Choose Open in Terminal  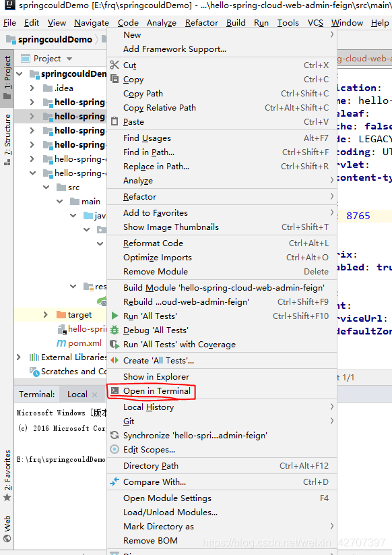tap(222, 390)
